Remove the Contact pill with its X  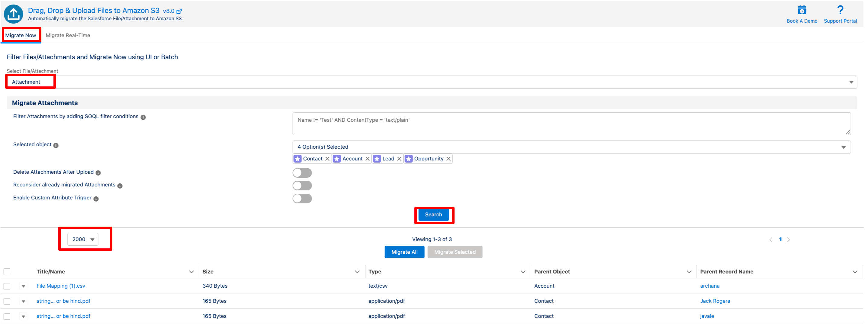pyautogui.click(x=327, y=159)
